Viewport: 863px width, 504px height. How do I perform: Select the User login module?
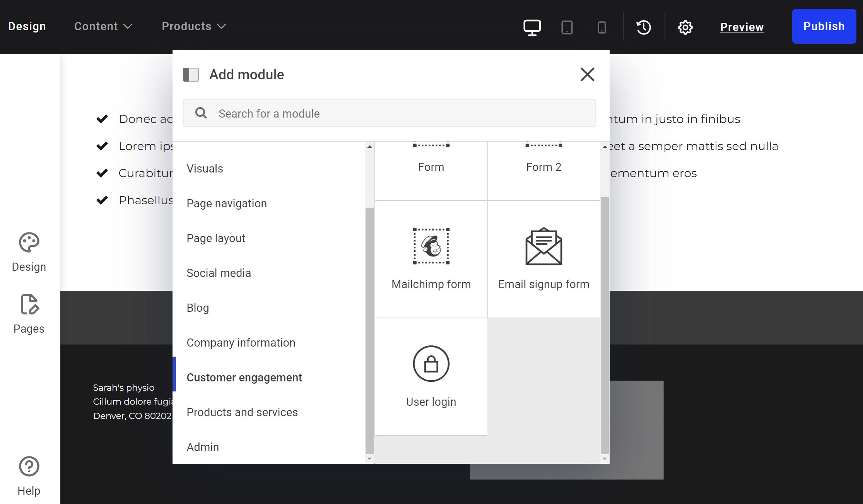[431, 377]
